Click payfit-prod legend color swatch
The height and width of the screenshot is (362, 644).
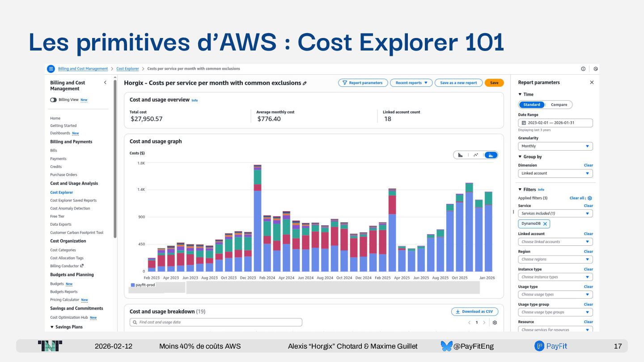pos(133,285)
